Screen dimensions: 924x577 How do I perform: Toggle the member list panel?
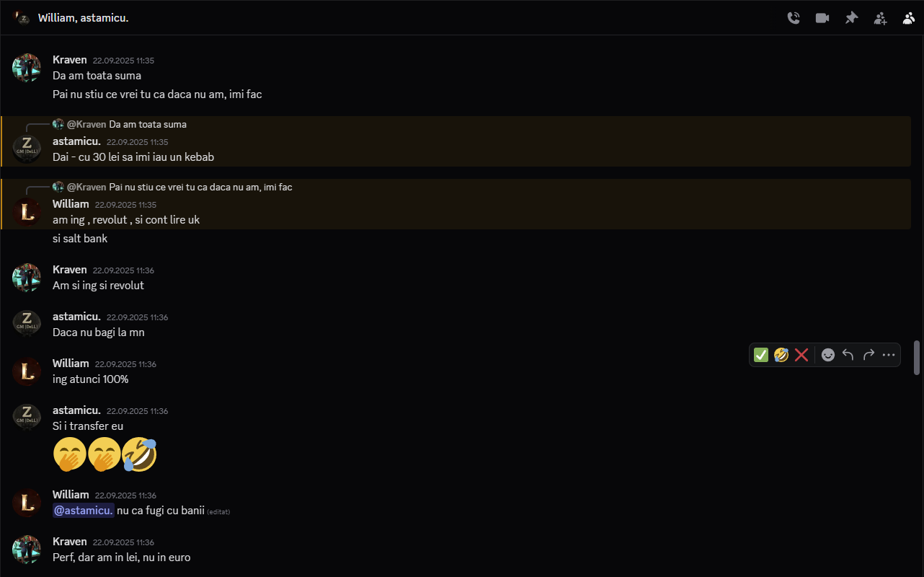(x=909, y=17)
